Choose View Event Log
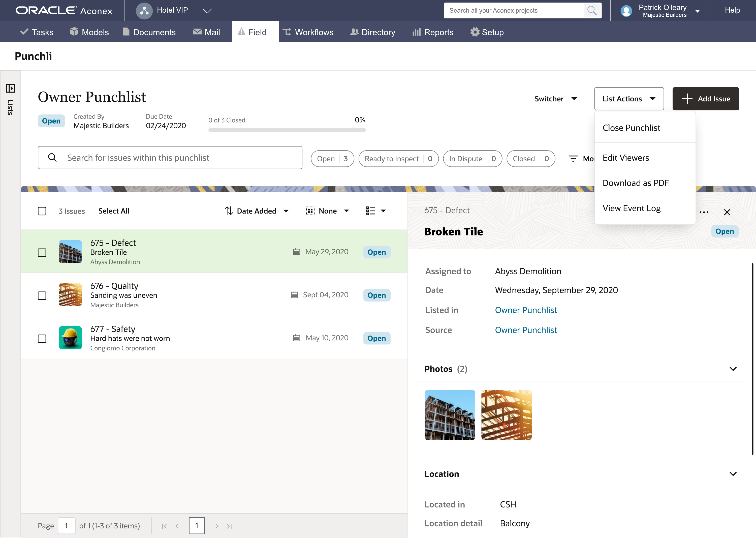 click(645, 208)
